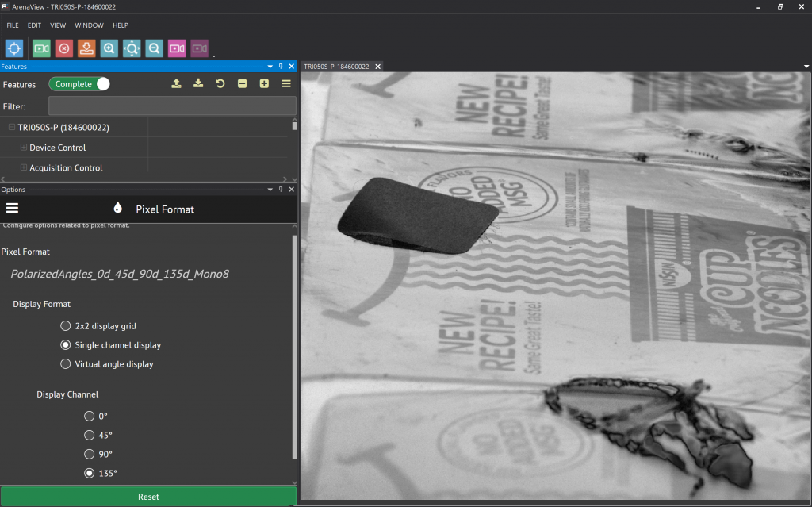The image size is (812, 507).
Task: Click the PolarizedAngles_0d_45d_90d_135d_Mono8 value
Action: pos(120,274)
